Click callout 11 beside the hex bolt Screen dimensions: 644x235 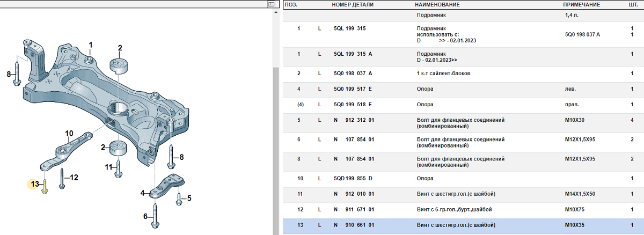point(108,167)
